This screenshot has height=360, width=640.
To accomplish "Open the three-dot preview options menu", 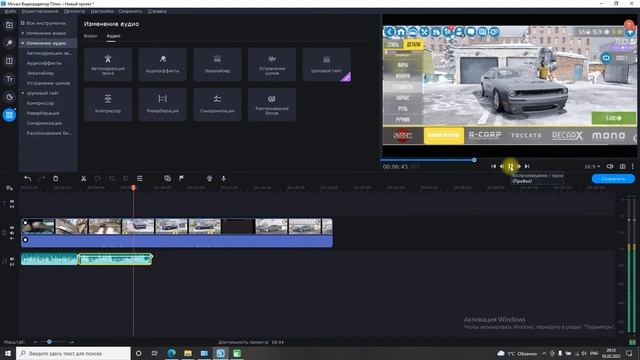I will 633,166.
